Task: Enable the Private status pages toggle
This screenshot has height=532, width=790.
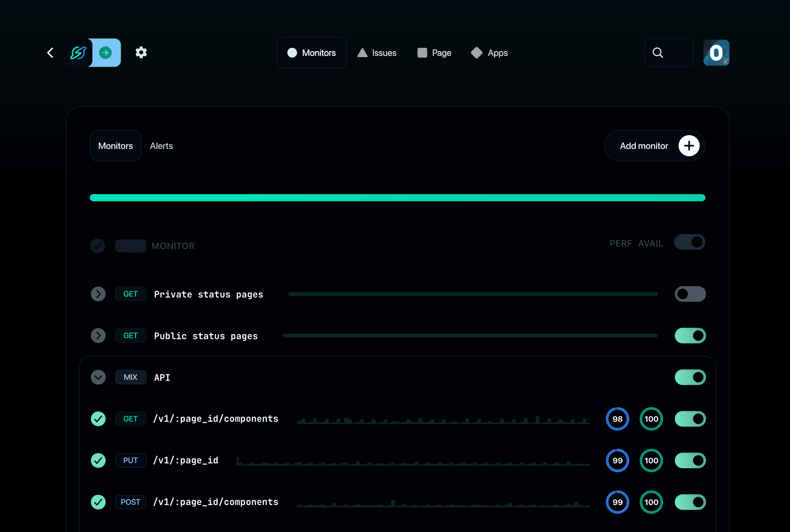Action: pyautogui.click(x=690, y=294)
